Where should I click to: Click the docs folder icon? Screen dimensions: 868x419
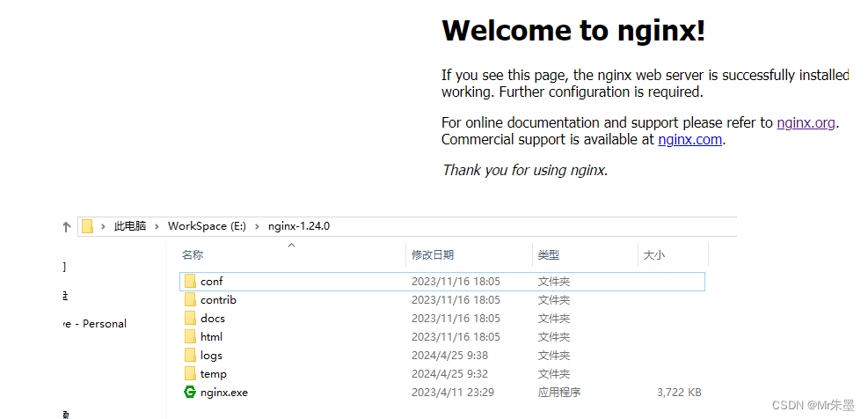point(190,318)
